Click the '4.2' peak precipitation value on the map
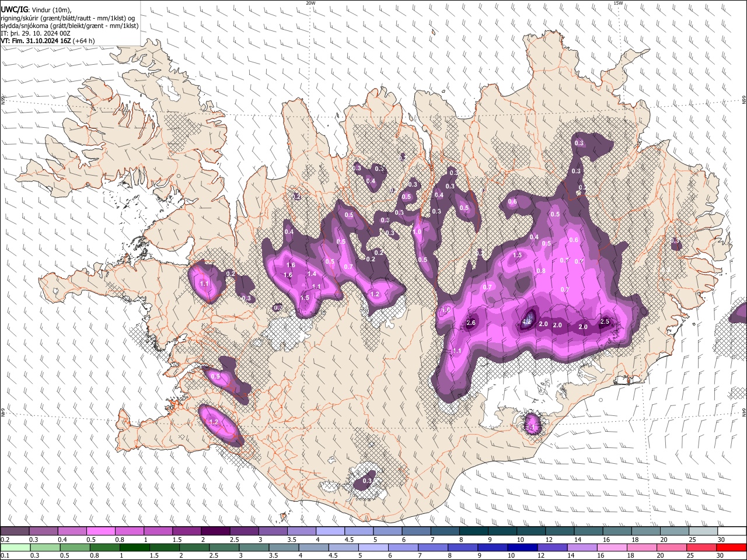Viewport: 747px width, 560px height. click(x=527, y=321)
